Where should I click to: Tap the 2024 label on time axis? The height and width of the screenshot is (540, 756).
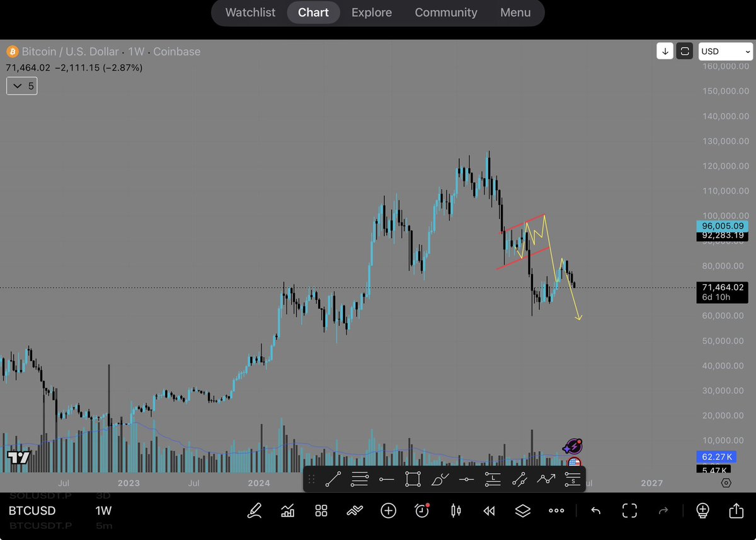pos(259,483)
